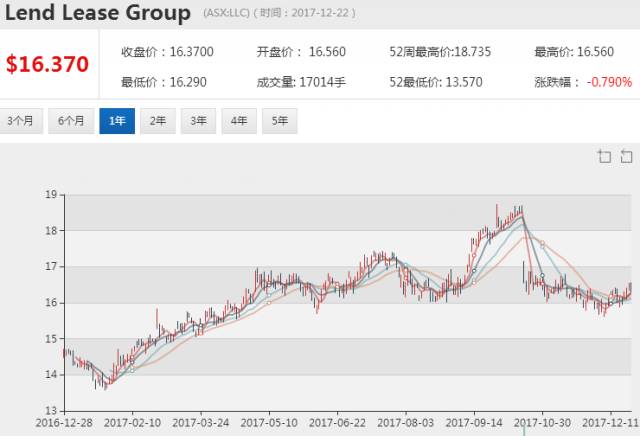Show the 5年 chart range
The image size is (640, 436).
(280, 121)
